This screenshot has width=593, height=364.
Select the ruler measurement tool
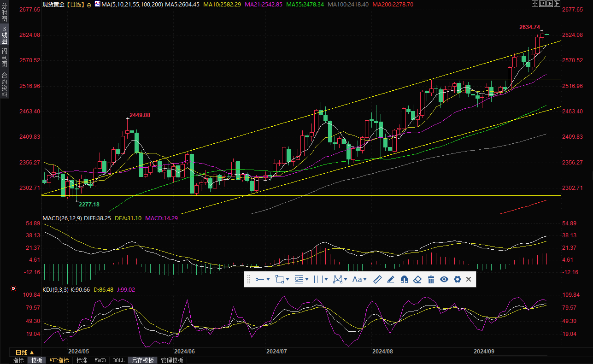[377, 279]
